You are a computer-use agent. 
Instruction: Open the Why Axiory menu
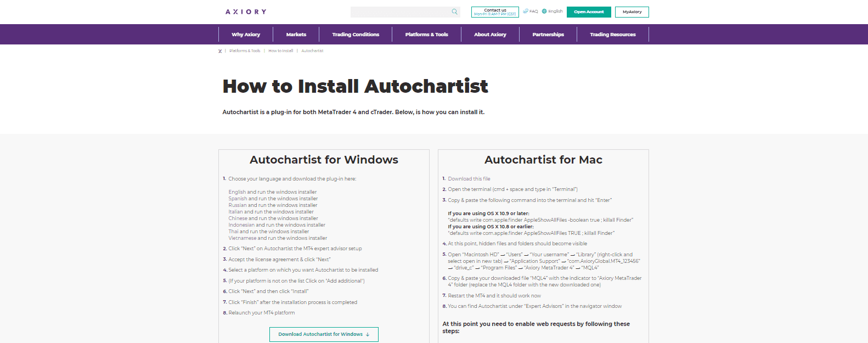point(246,35)
